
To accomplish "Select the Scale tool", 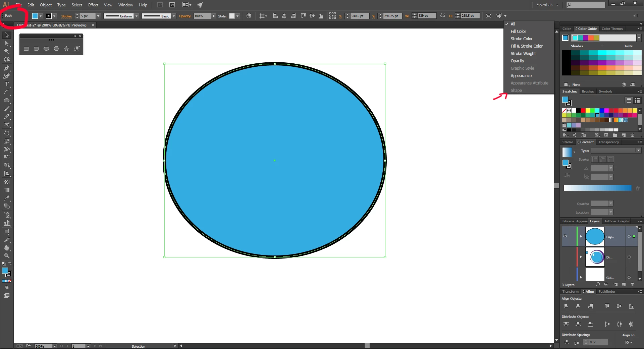I will (7, 141).
